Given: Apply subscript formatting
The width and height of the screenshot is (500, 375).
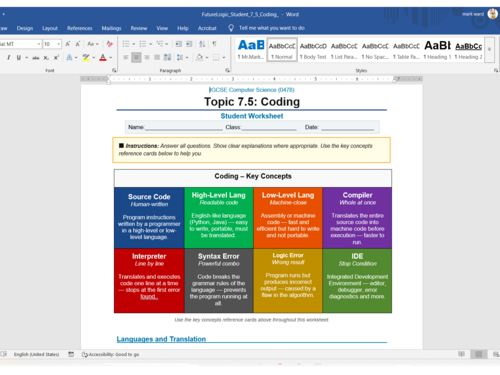Looking at the screenshot, I should click(46, 58).
